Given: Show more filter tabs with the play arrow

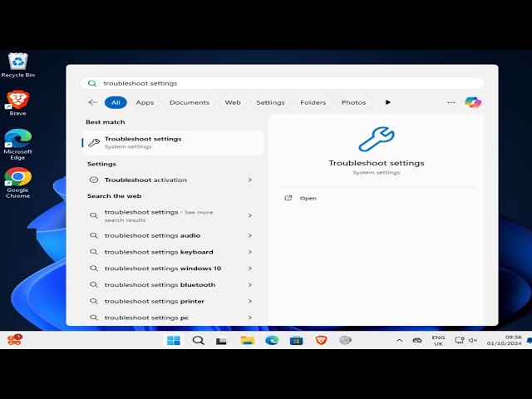Looking at the screenshot, I should [388, 102].
